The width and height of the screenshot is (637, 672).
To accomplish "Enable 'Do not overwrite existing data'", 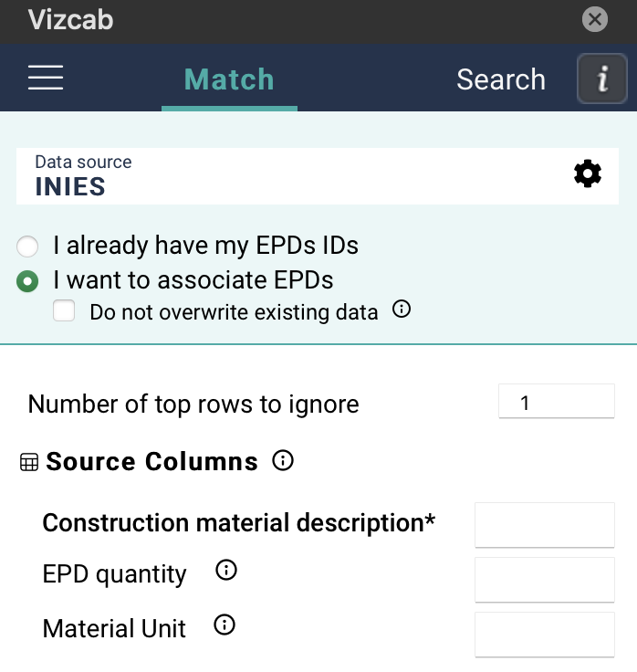I will (x=64, y=311).
